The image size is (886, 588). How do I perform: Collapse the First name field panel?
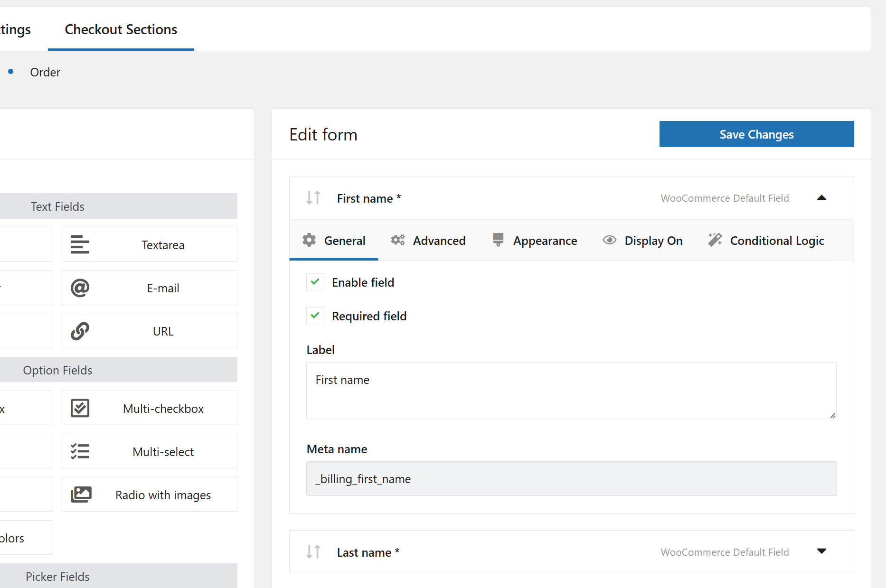[x=821, y=198]
